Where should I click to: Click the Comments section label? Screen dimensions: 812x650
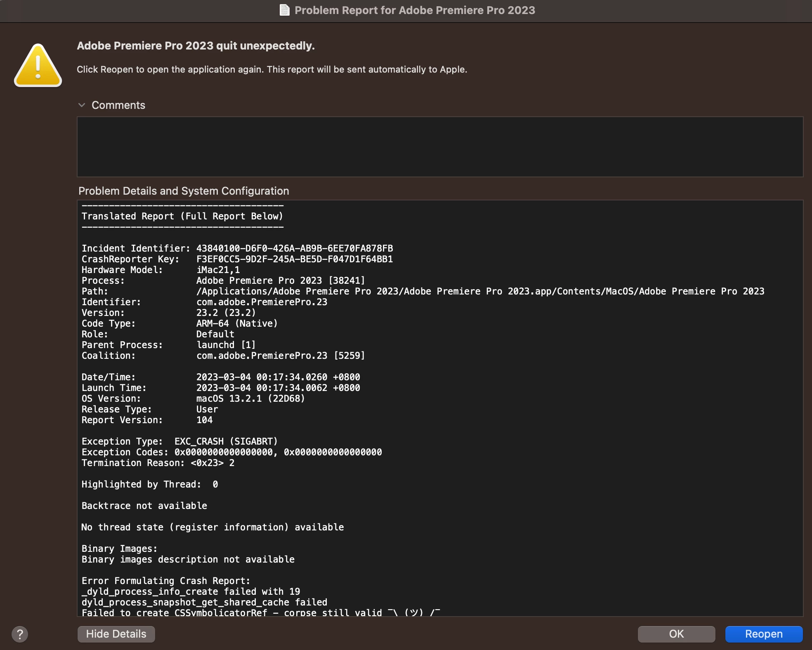coord(118,105)
